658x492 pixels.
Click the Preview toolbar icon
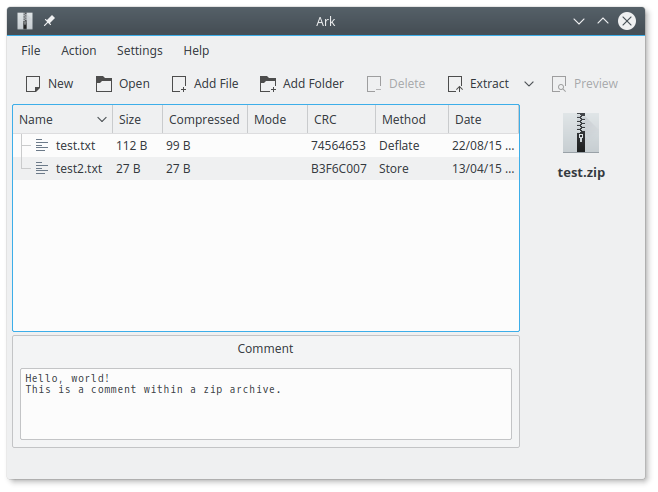(x=560, y=84)
